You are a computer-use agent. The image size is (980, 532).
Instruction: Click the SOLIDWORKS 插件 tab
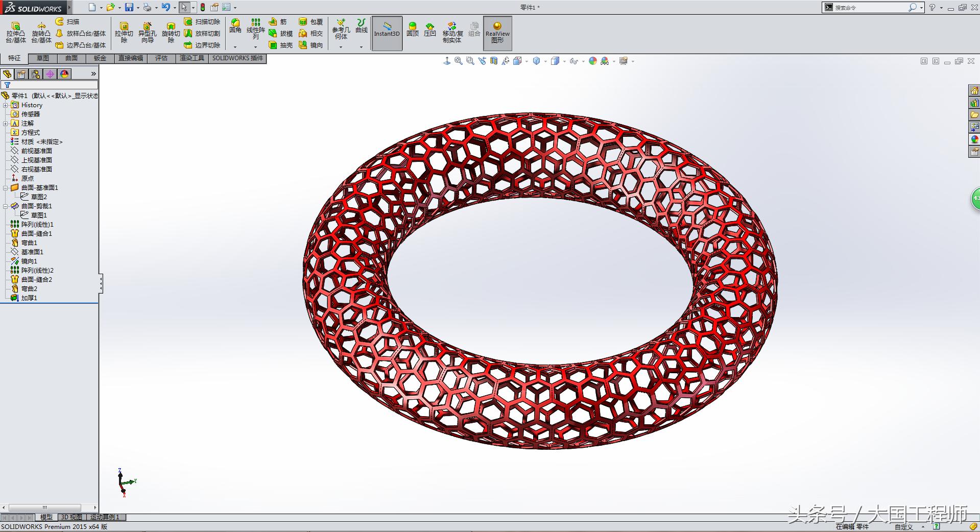pos(237,58)
